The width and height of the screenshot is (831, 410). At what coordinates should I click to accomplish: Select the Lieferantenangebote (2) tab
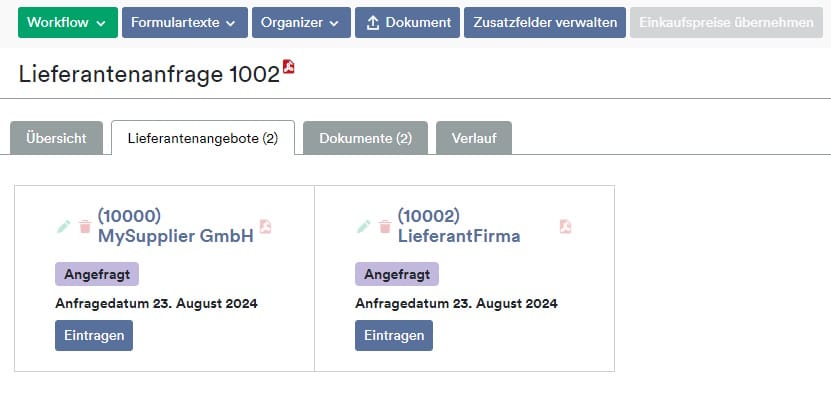(x=203, y=138)
